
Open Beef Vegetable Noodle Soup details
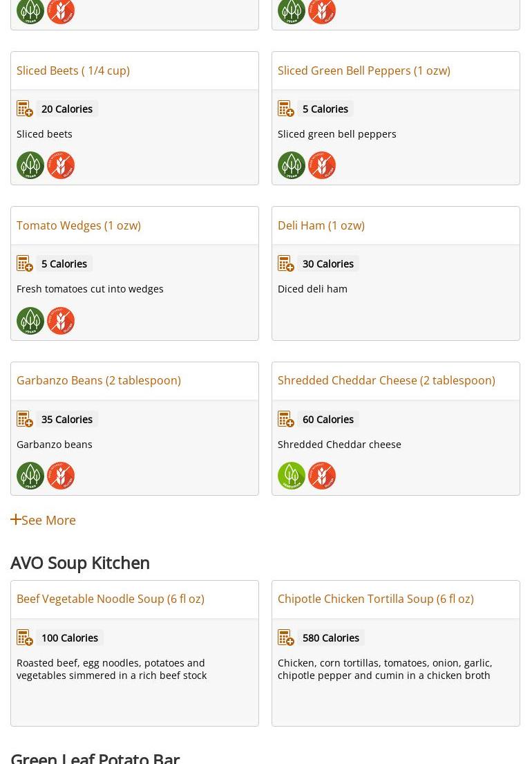point(111,599)
